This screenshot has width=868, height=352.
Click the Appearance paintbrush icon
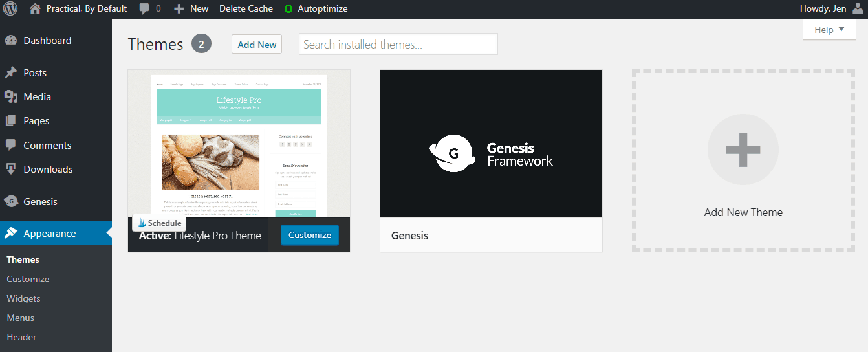(11, 233)
